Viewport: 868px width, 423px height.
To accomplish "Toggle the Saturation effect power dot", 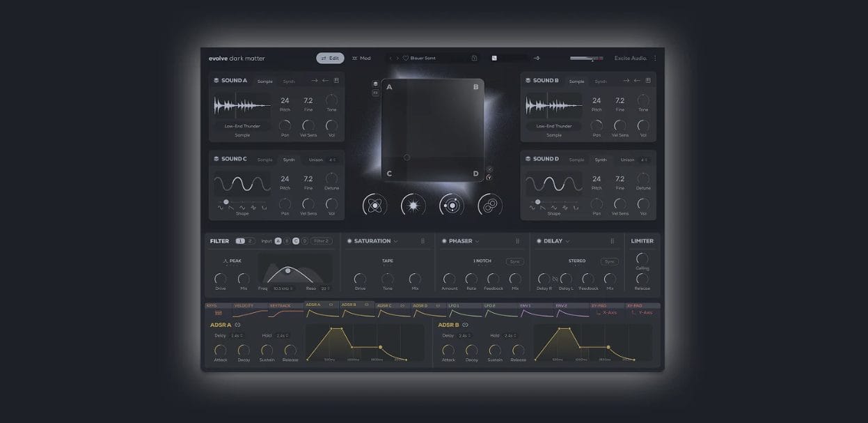I will (349, 241).
